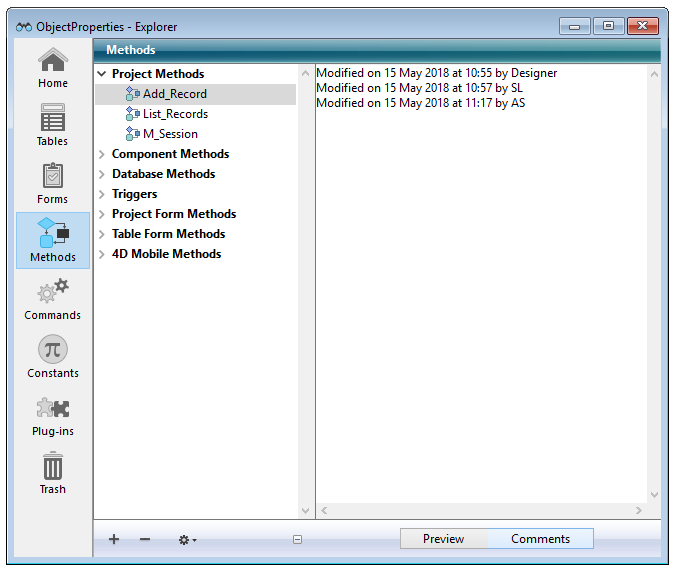Switch to the Comments tab
Viewport: 676px width, 573px height.
(540, 539)
